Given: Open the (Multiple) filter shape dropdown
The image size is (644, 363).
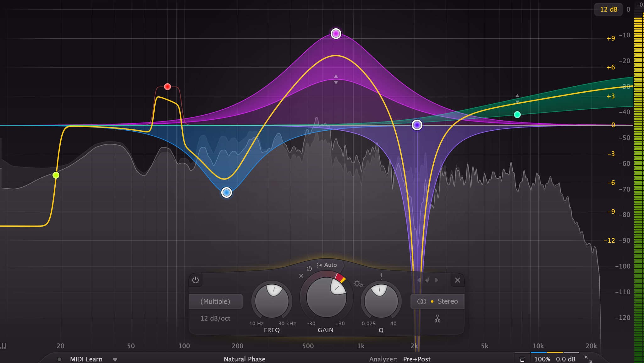Looking at the screenshot, I should click(215, 301).
